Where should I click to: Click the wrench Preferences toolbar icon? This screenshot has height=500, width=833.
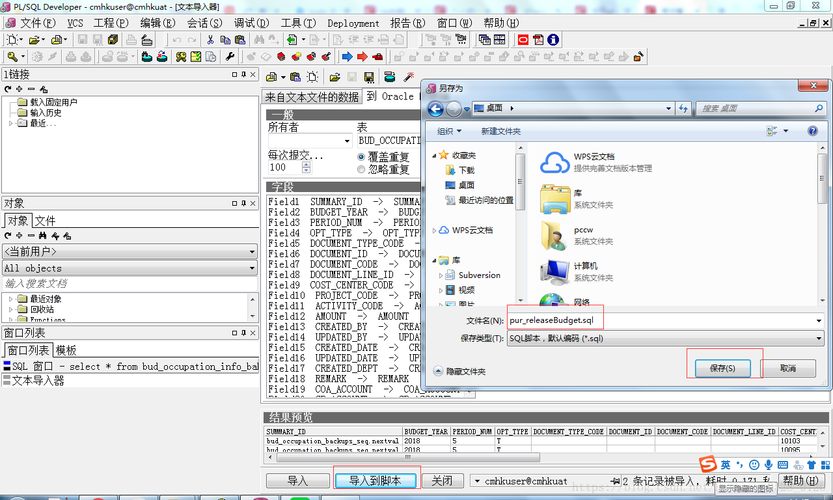[230, 56]
